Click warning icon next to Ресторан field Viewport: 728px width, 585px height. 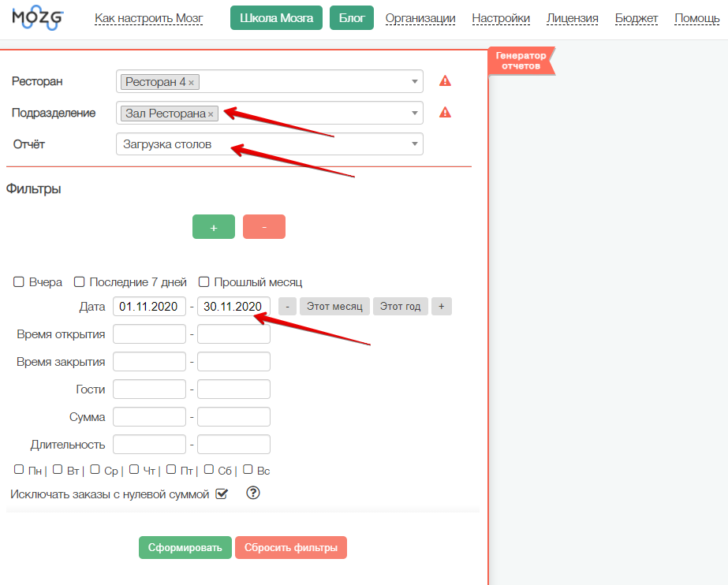pos(445,81)
